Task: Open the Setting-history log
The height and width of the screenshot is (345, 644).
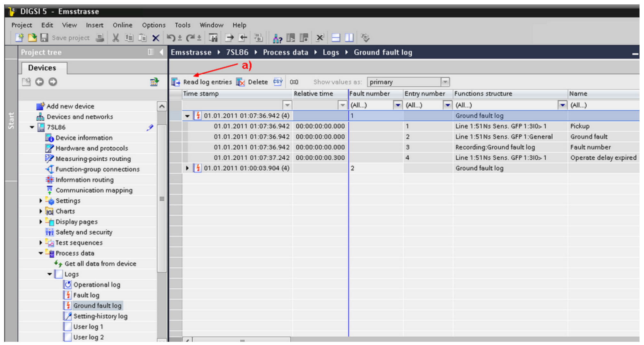Action: click(100, 316)
